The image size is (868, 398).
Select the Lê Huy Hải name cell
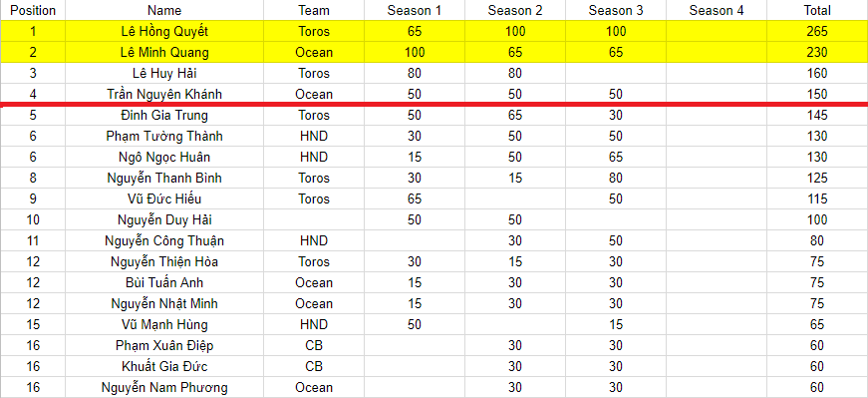click(164, 73)
